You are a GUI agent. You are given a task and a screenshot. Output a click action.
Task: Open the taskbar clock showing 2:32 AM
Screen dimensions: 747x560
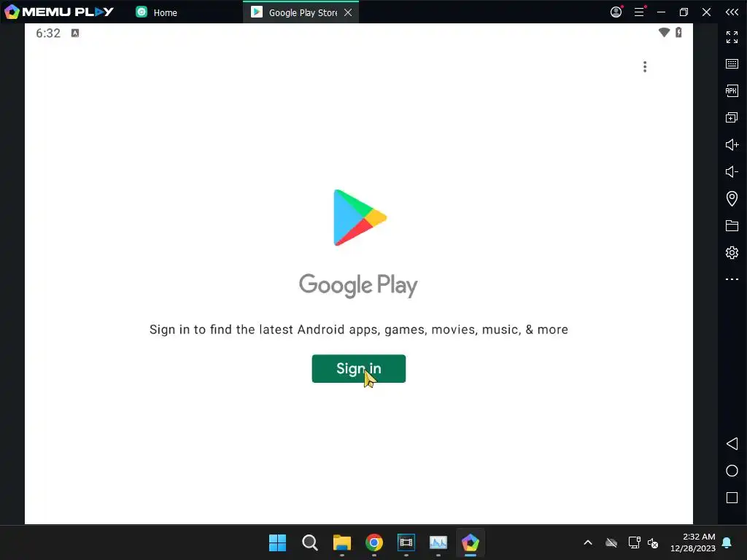point(693,542)
